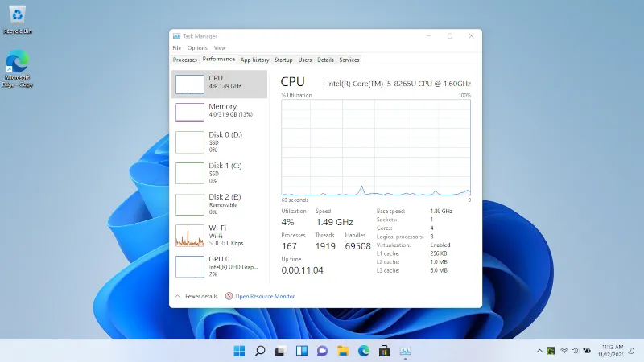Click Open Resource Monitor link
Viewport: 644px width, 362px height.
coord(265,296)
